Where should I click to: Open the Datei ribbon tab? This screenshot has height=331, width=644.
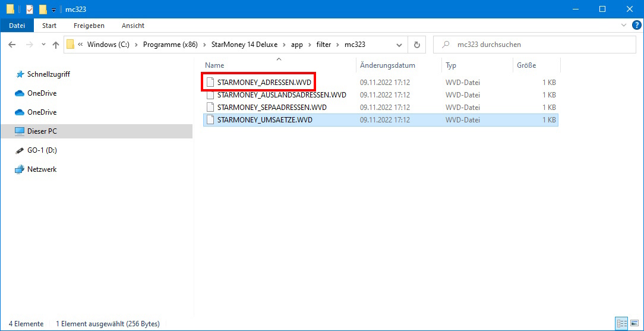(17, 26)
